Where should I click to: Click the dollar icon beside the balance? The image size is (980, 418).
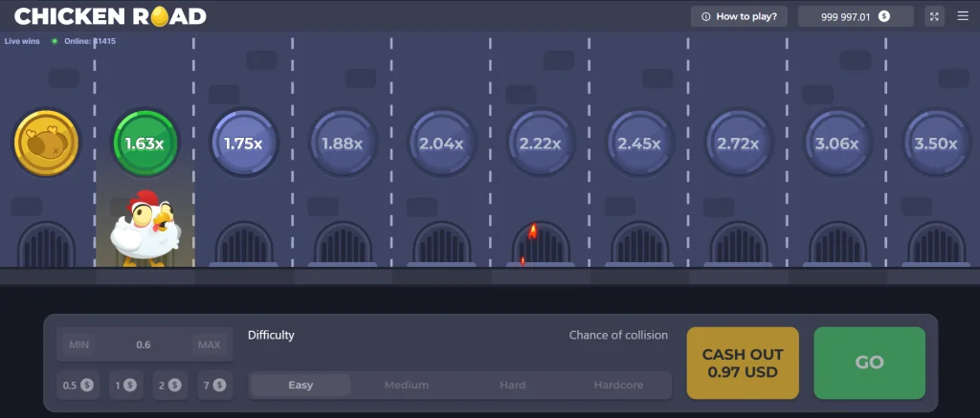click(883, 17)
